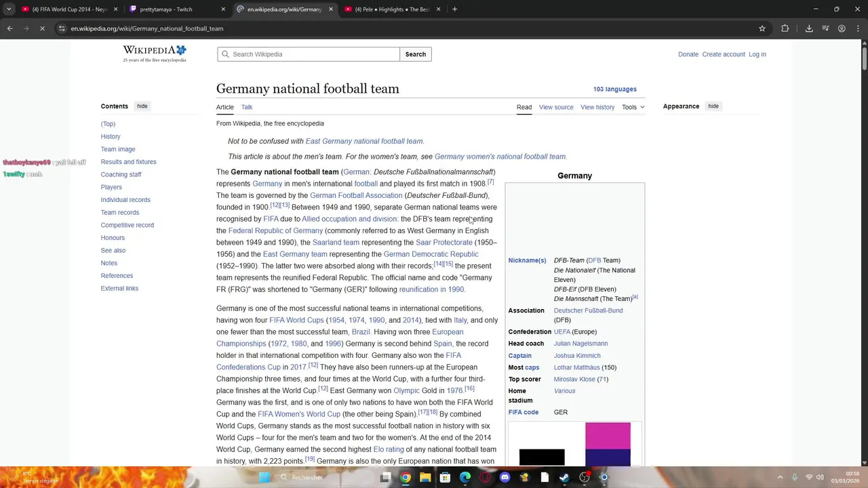The height and width of the screenshot is (488, 868).
Task: Jump to History section in contents
Action: pos(111,136)
